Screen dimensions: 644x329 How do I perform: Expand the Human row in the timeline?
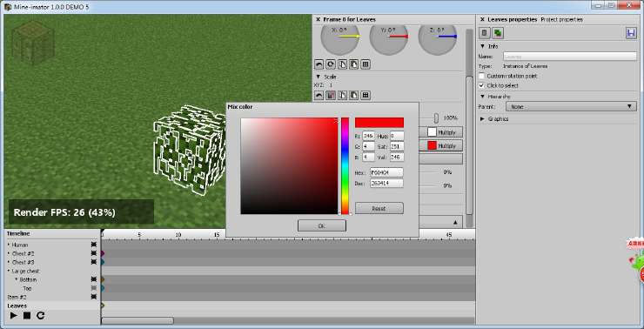[9, 245]
